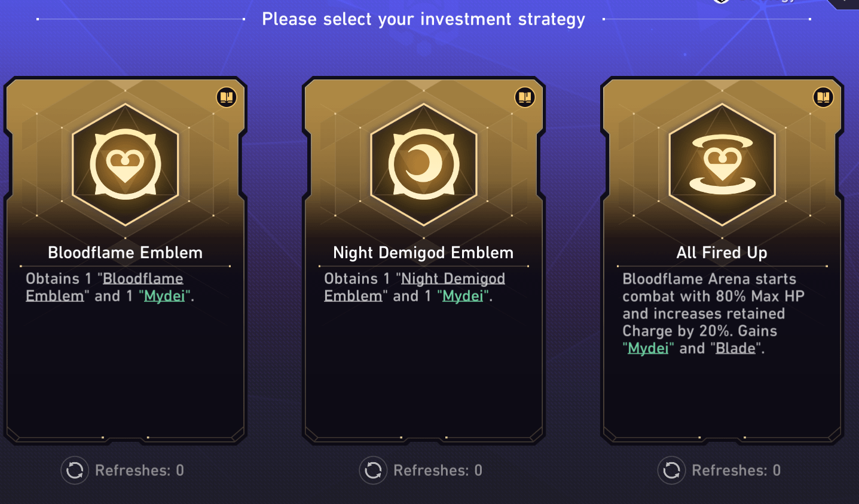859x504 pixels.
Task: Click the Bloodflame Emblem heart hexagon icon
Action: (126, 164)
